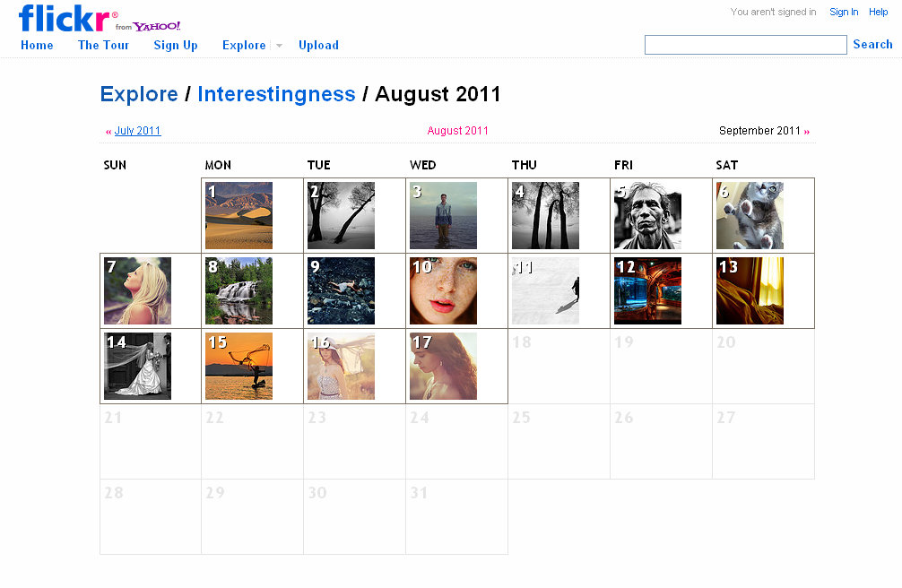Open August 5 old man portrait thumbnail

click(x=647, y=216)
